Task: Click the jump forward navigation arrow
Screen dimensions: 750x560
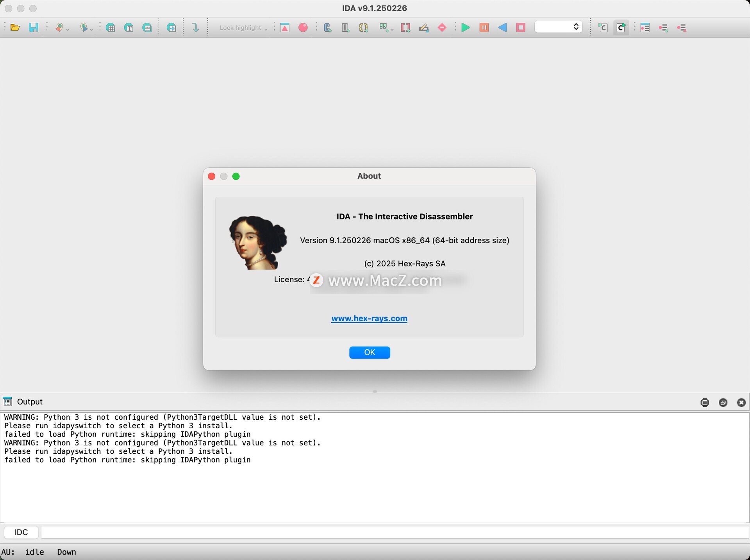Action: [83, 28]
